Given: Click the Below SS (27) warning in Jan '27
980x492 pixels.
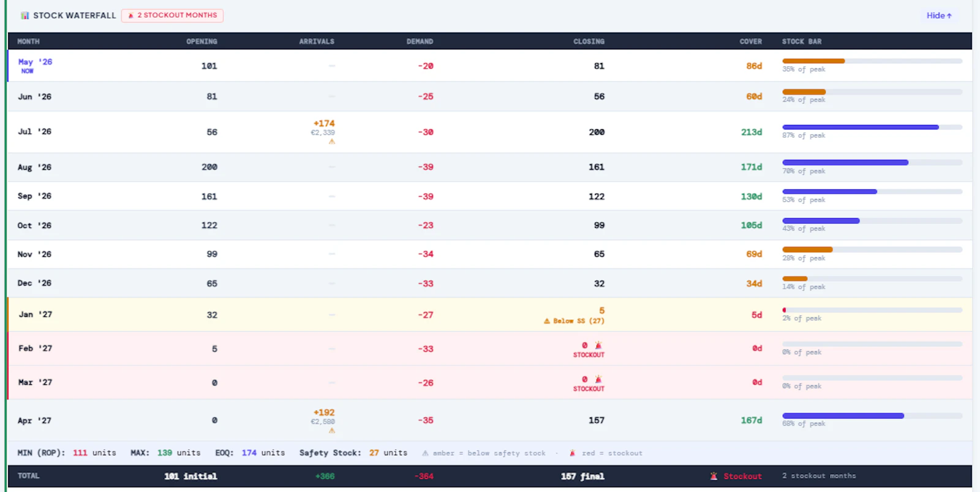Looking at the screenshot, I should click(x=574, y=321).
